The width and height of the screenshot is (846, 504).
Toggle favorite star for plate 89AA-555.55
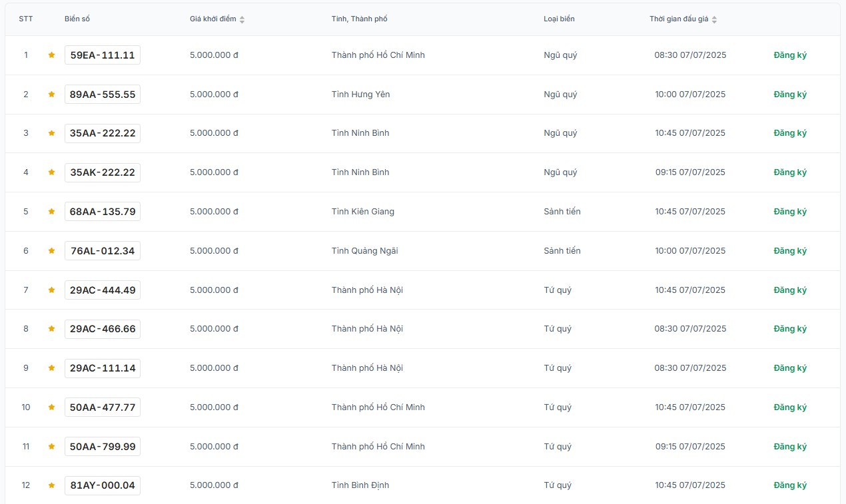coord(51,95)
